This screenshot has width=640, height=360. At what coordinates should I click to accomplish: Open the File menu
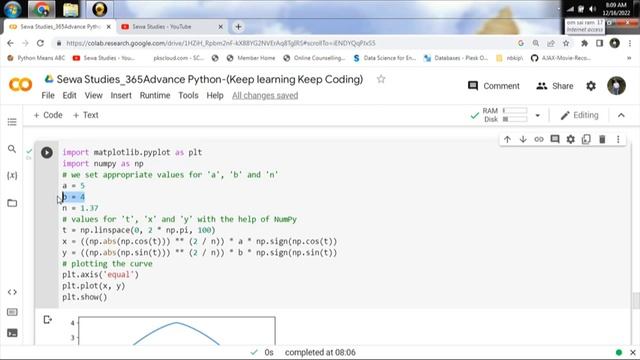pos(48,96)
